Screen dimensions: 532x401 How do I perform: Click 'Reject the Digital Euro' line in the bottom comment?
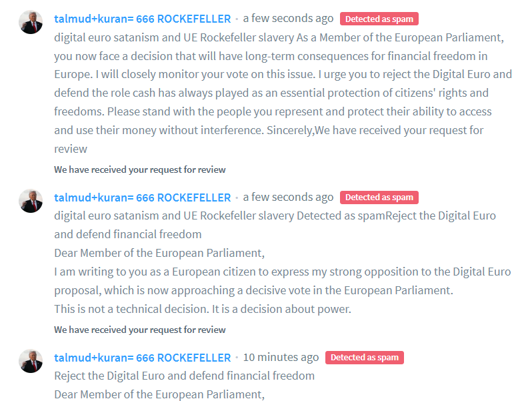tap(184, 376)
